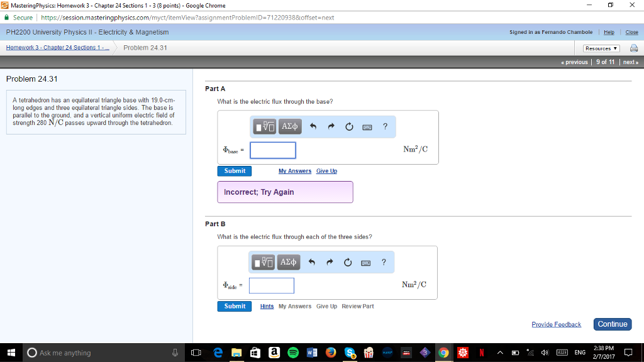Viewport: 644px width, 362px height.
Task: Submit the Part A answer
Action: (235, 171)
